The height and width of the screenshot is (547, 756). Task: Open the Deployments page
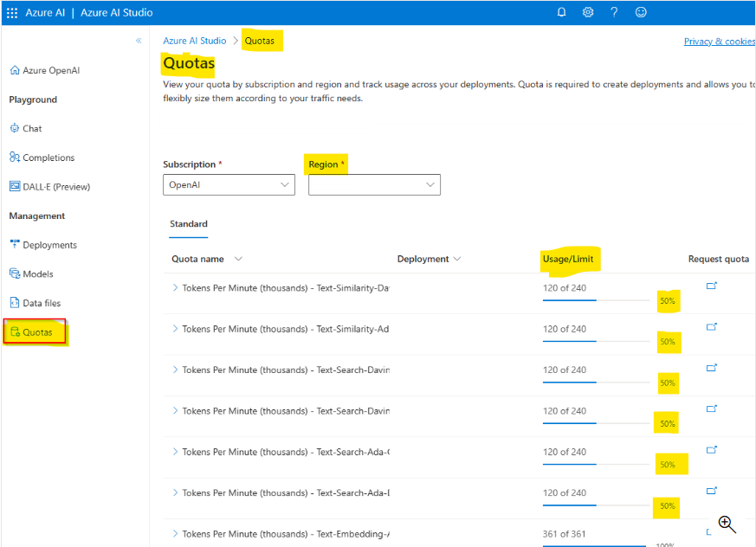tap(43, 245)
